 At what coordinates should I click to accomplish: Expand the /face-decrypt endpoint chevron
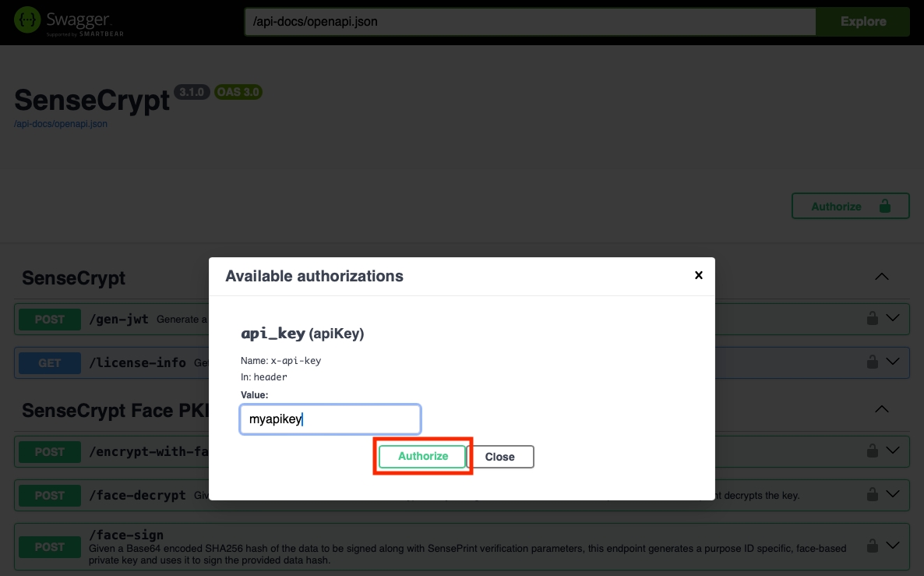893,495
